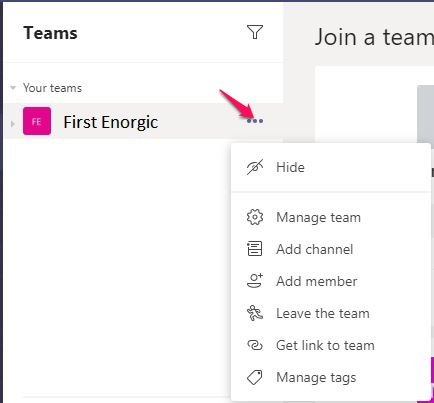Click the Teams panel heading
This screenshot has height=403, width=434.
tap(50, 33)
